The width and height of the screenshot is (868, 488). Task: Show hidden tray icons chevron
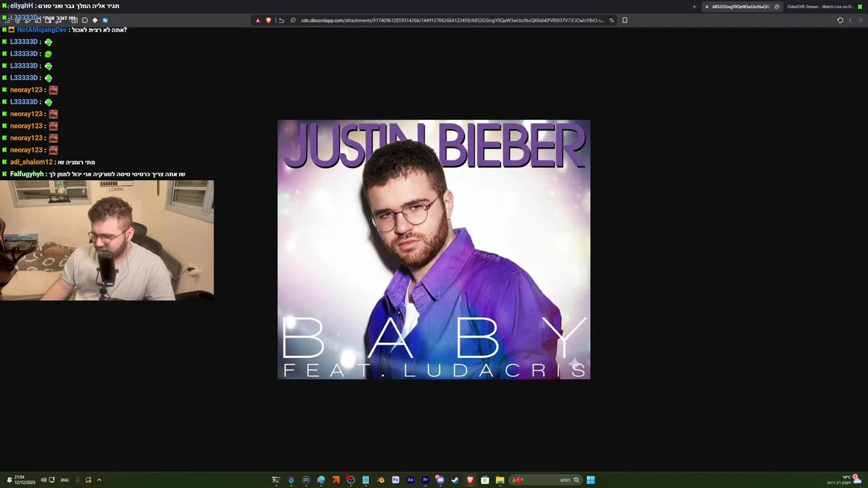(x=99, y=480)
